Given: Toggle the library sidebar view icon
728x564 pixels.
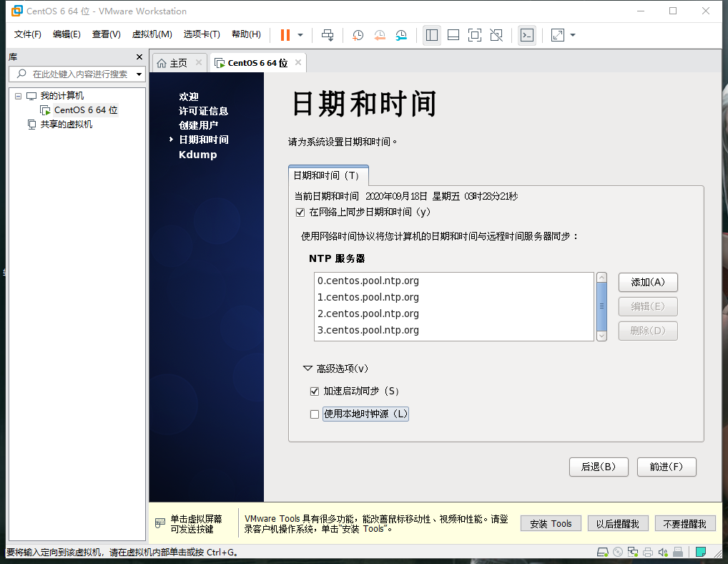Looking at the screenshot, I should 432,35.
